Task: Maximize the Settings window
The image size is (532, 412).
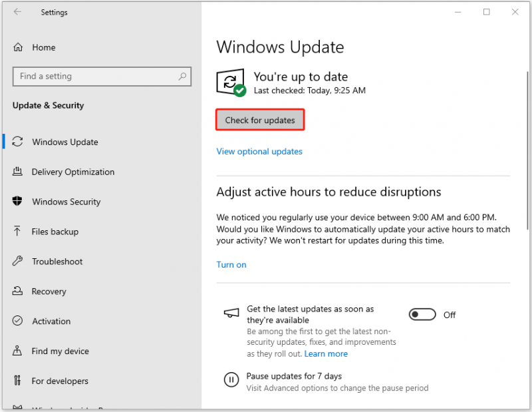Action: [x=487, y=12]
